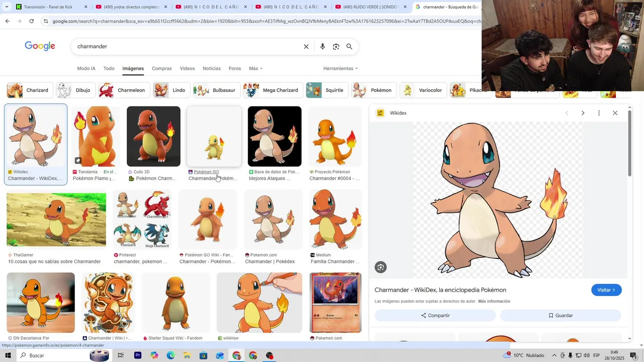Filter by the Variocolor chip
The height and width of the screenshot is (362, 644).
click(423, 90)
